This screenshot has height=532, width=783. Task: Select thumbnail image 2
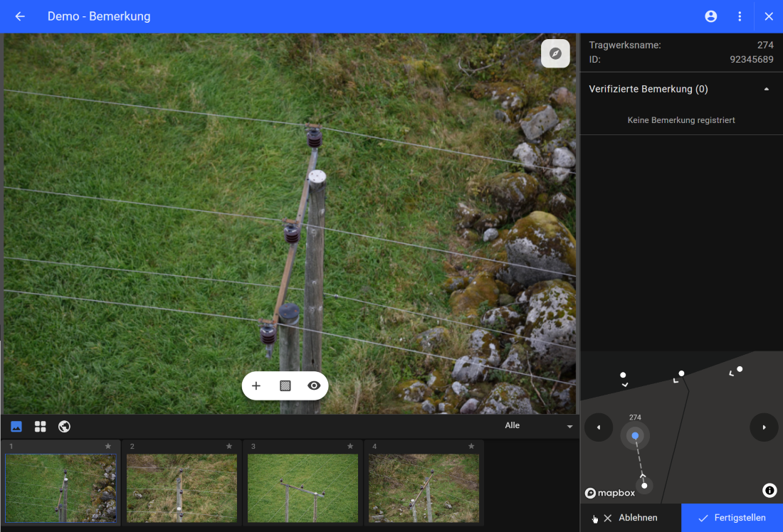pyautogui.click(x=182, y=488)
